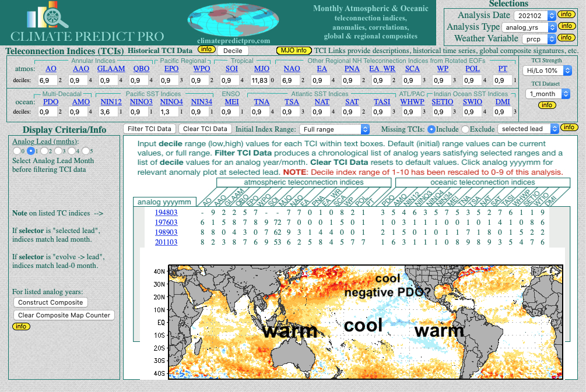Click the yellow MJO info badge
The width and height of the screenshot is (586, 392).
pos(294,51)
